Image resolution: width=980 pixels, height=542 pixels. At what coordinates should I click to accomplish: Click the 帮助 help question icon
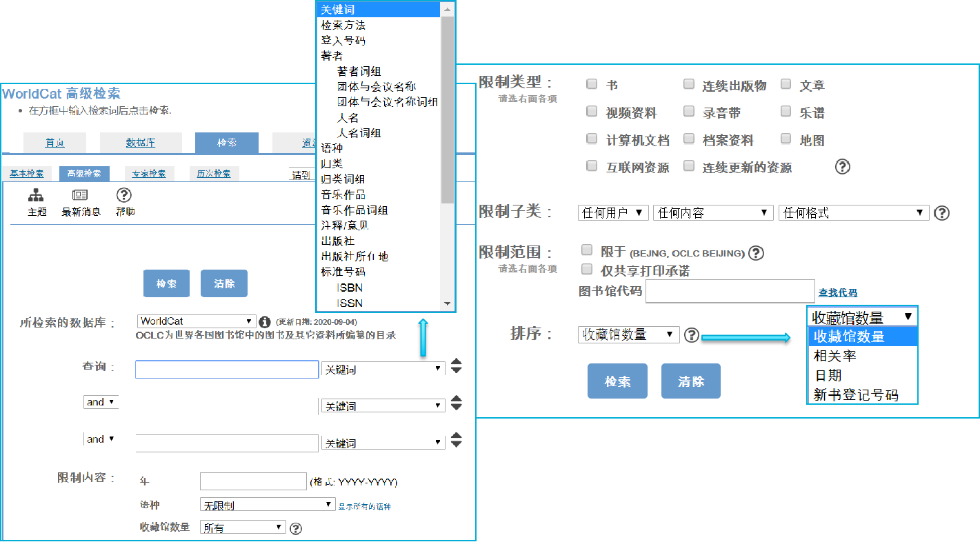123,196
